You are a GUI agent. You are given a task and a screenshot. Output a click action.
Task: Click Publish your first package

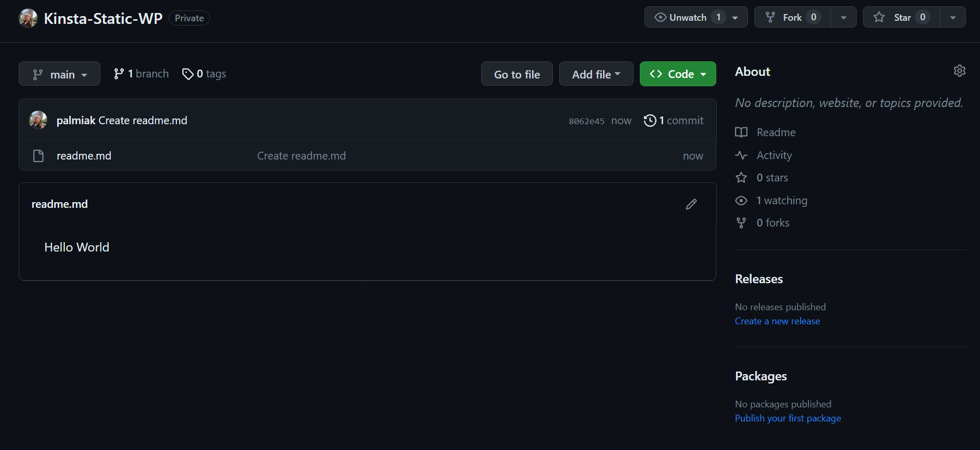[788, 418]
